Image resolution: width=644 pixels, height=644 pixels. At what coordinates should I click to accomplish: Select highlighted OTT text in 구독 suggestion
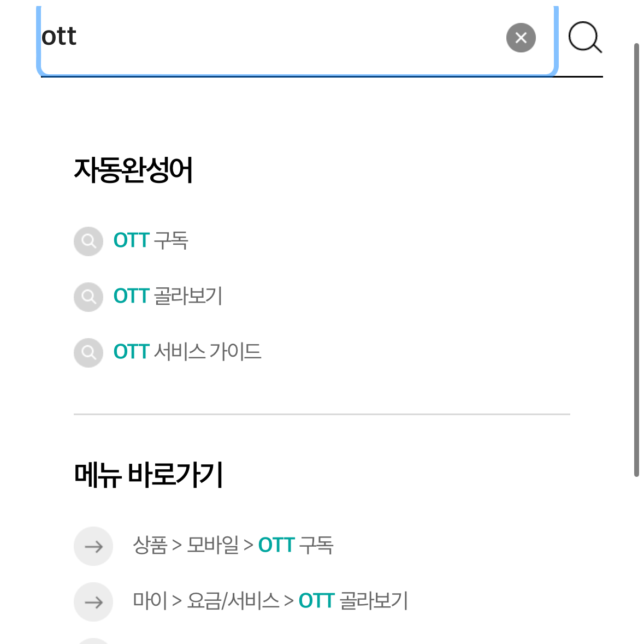(x=131, y=240)
